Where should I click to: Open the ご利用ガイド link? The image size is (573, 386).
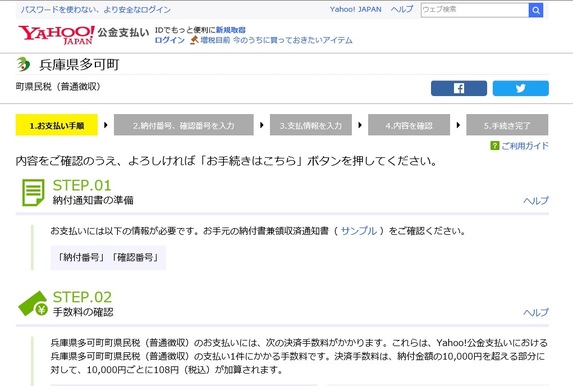pos(524,146)
